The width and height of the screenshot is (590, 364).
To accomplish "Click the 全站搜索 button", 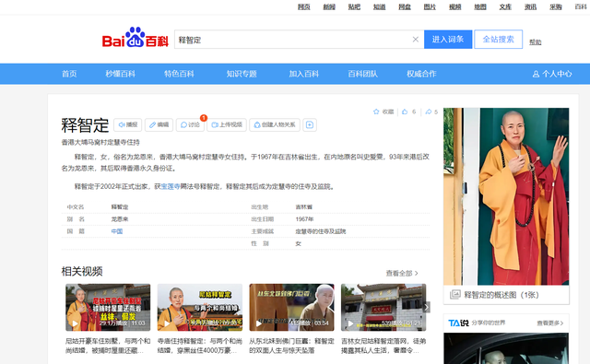I will point(498,40).
